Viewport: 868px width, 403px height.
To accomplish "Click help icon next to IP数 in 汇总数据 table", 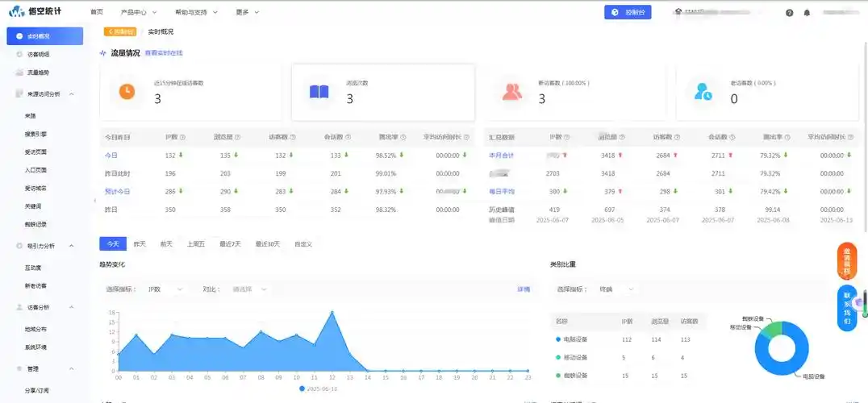I will (566, 137).
